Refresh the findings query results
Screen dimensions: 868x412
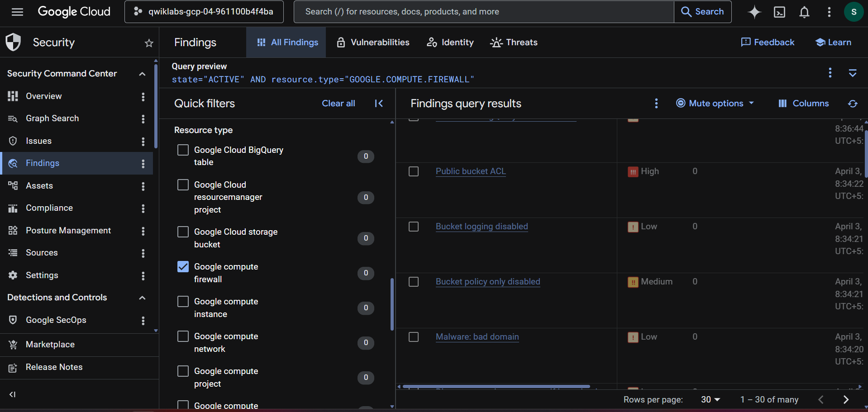[x=853, y=104]
